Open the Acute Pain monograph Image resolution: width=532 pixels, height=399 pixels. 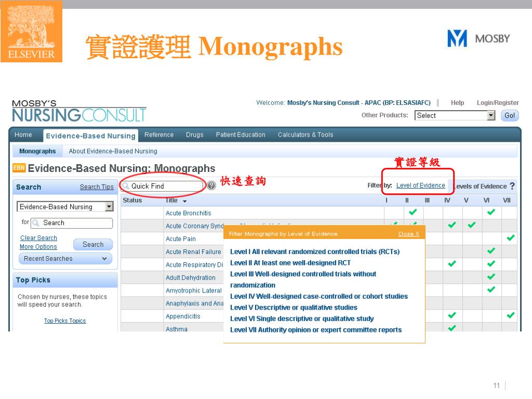click(x=180, y=239)
